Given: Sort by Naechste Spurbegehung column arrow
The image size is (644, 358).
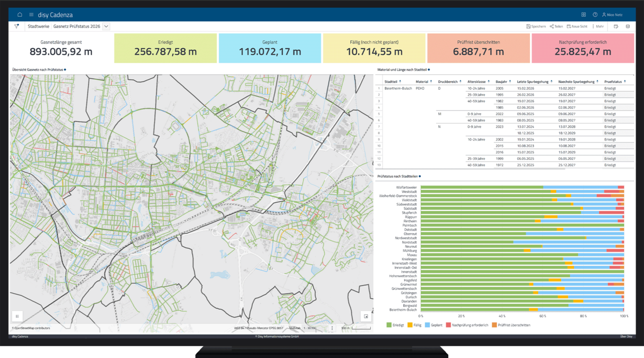Looking at the screenshot, I should pos(597,81).
